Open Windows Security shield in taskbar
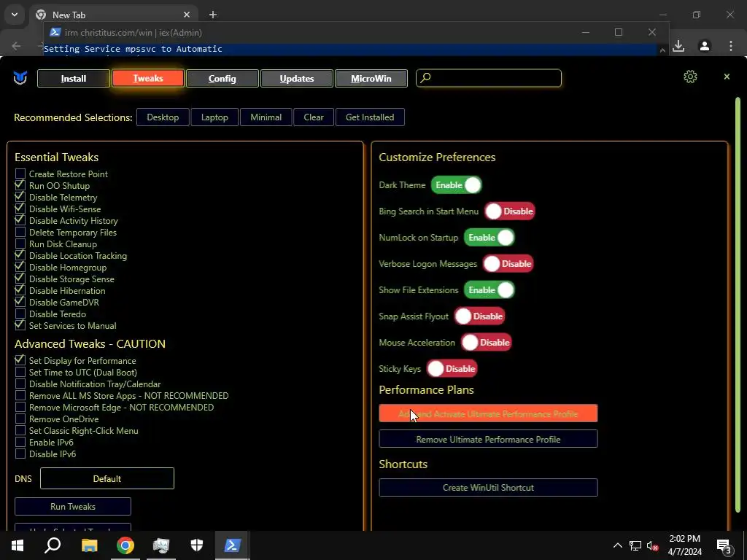The image size is (747, 560). pyautogui.click(x=197, y=545)
